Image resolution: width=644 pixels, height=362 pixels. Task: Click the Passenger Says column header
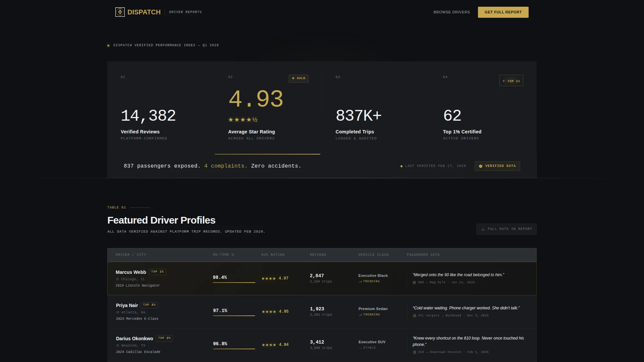pyautogui.click(x=423, y=255)
